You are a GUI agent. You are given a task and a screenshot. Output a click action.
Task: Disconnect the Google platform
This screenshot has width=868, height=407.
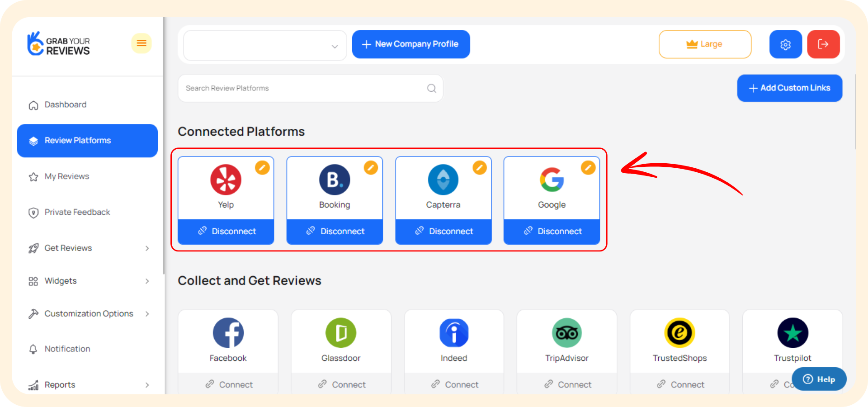click(552, 232)
